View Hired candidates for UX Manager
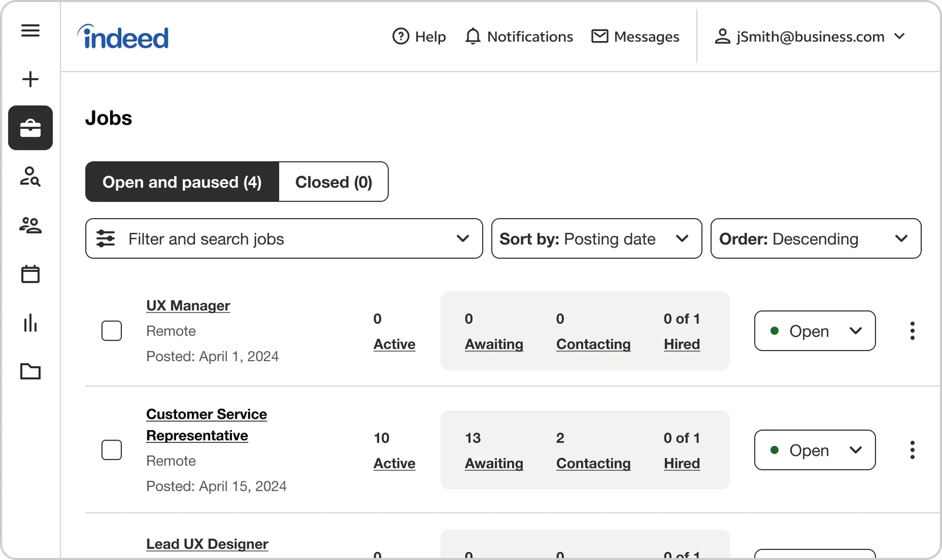The height and width of the screenshot is (560, 942). pos(682,344)
